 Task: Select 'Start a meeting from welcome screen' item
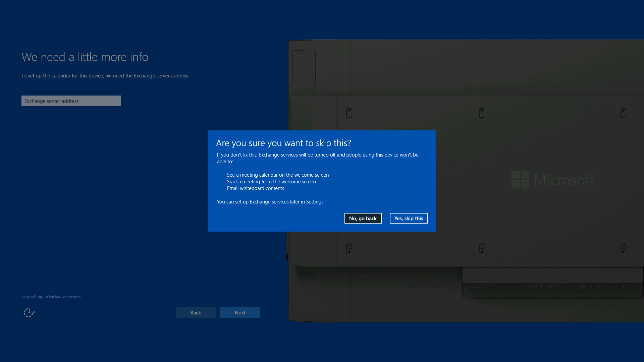point(271,182)
